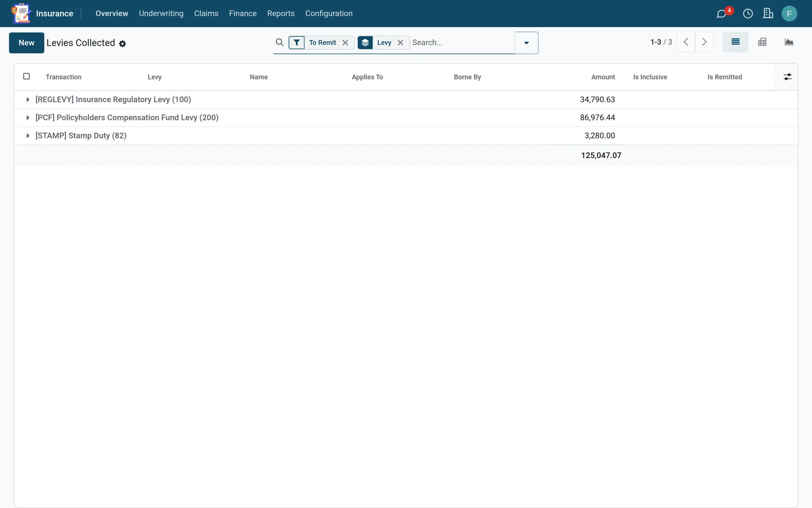Image resolution: width=812 pixels, height=508 pixels.
Task: Open optional columns adjust icon
Action: coord(787,77)
